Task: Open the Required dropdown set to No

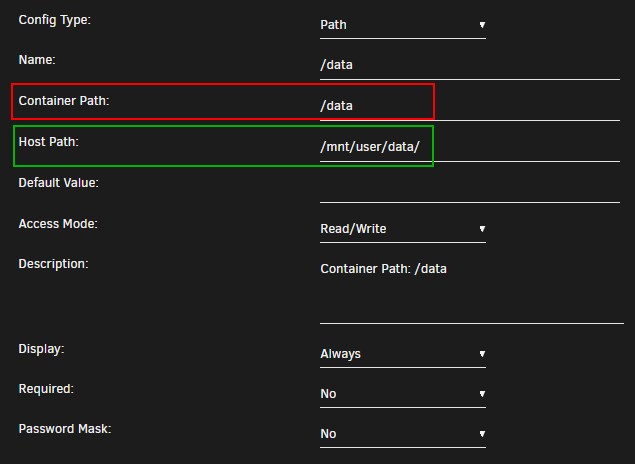Action: (402, 394)
